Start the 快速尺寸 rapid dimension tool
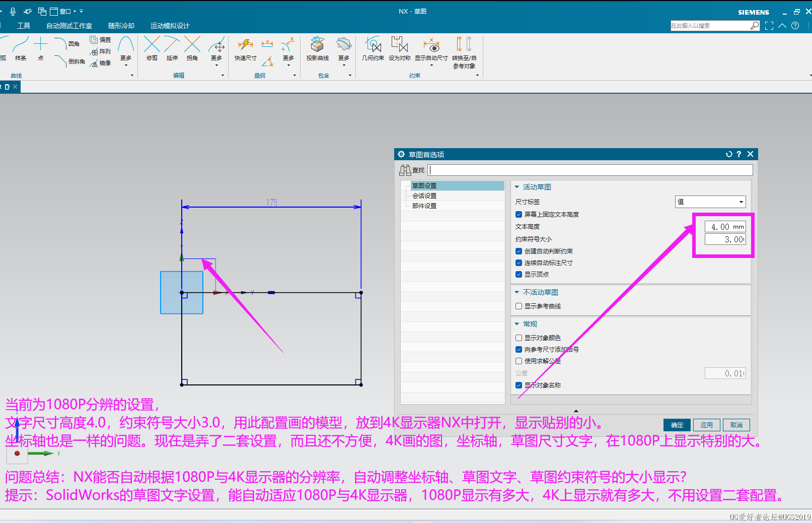The width and height of the screenshot is (812, 523). (x=245, y=49)
